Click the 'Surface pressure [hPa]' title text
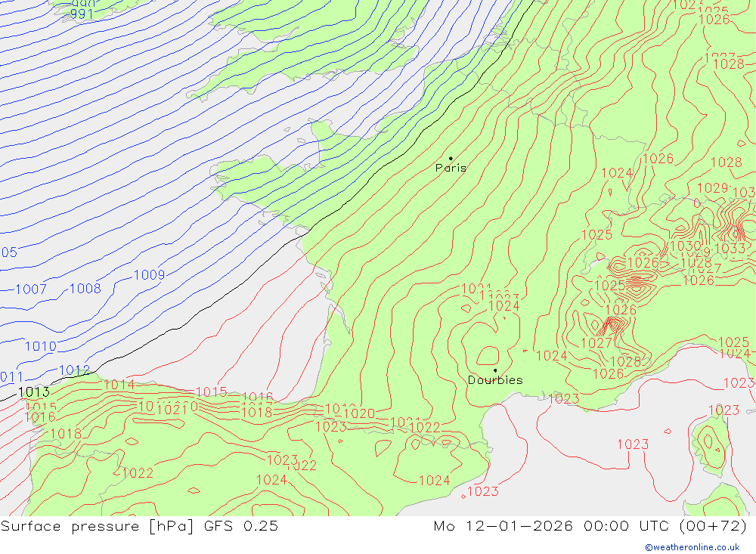This screenshot has width=756, height=554. pos(97,526)
